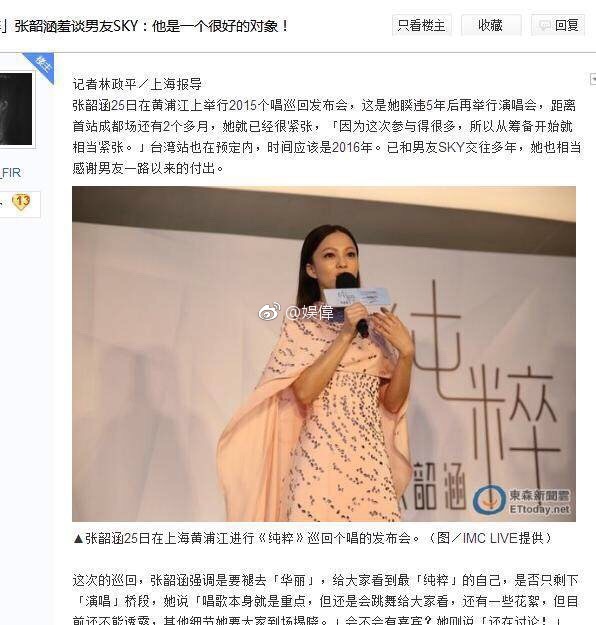Click the @娱偉 watermark text on the photo
Screen dimensions: 596x625
point(310,312)
